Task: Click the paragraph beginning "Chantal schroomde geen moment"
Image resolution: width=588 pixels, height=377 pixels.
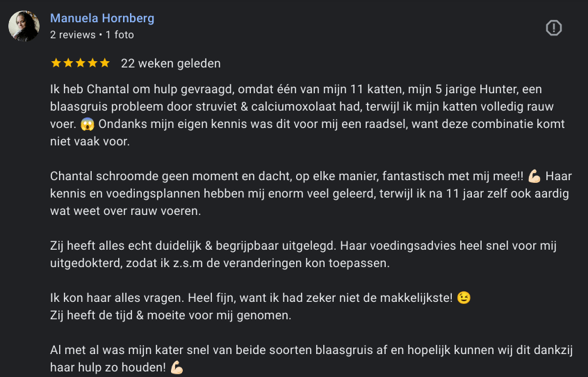Action: (x=306, y=193)
